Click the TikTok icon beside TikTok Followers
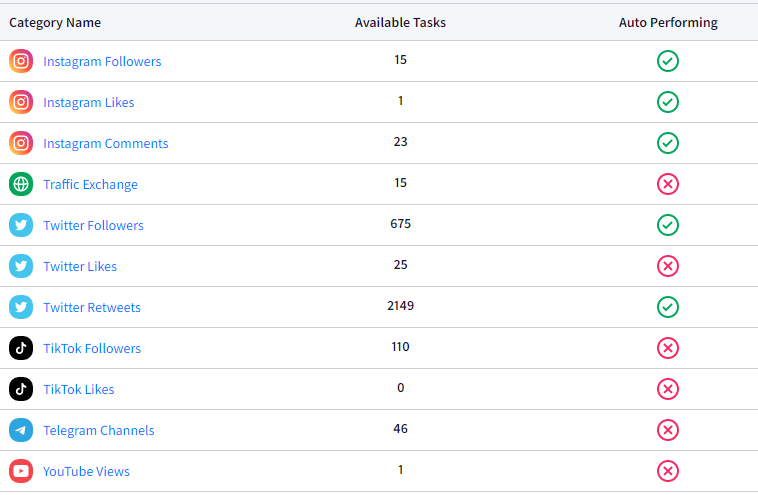Image resolution: width=758 pixels, height=495 pixels. (21, 348)
